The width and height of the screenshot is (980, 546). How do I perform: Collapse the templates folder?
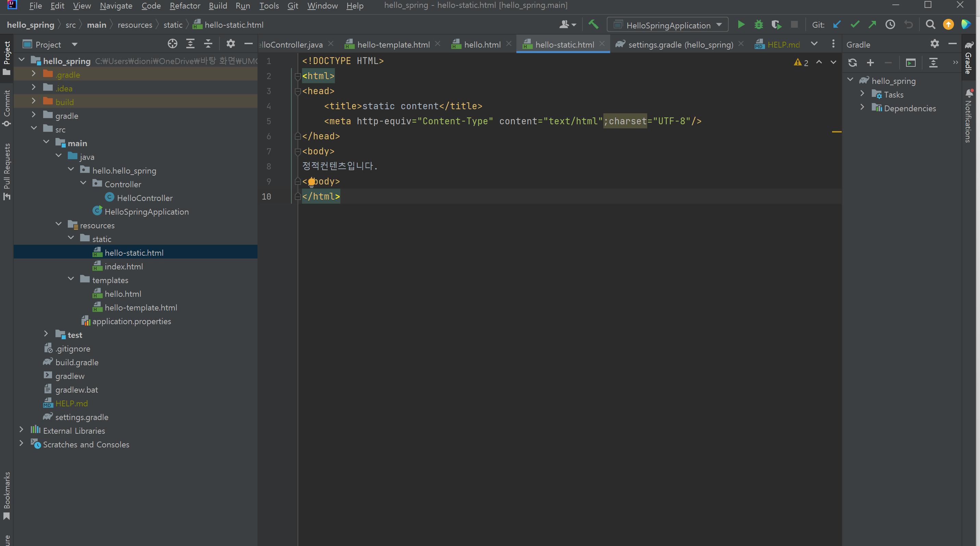71,279
